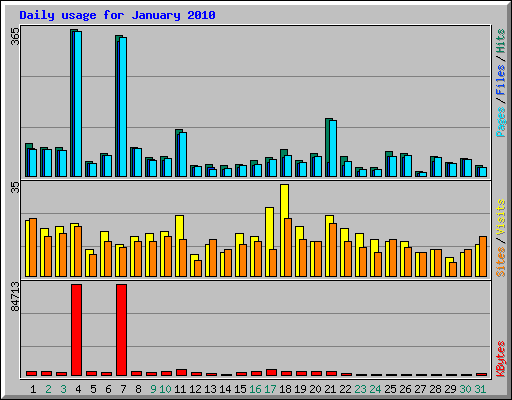The image size is (512, 400).
Task: Click day 1 on the x-axis
Action: 33,389
